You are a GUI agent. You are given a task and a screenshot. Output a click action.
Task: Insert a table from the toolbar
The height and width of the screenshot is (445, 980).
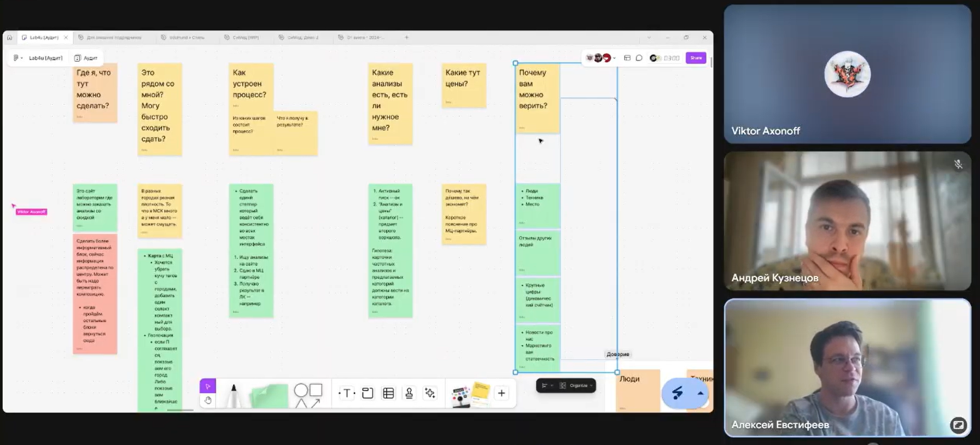(x=388, y=393)
